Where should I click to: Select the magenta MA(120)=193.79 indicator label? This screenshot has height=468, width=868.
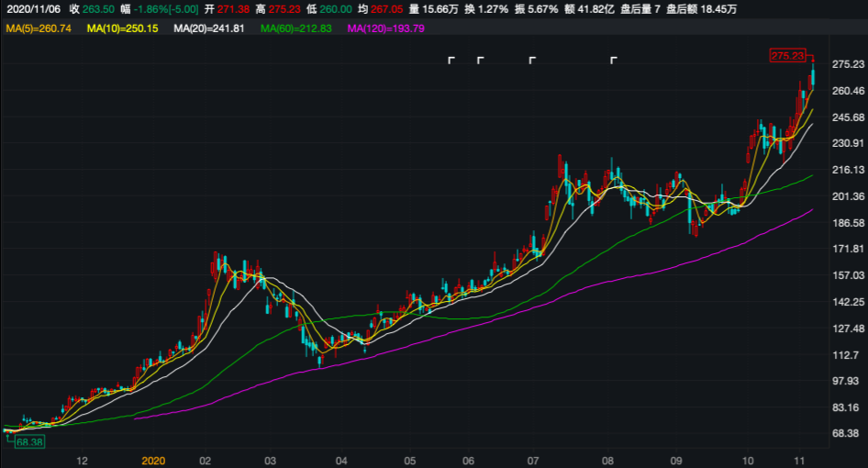point(384,29)
